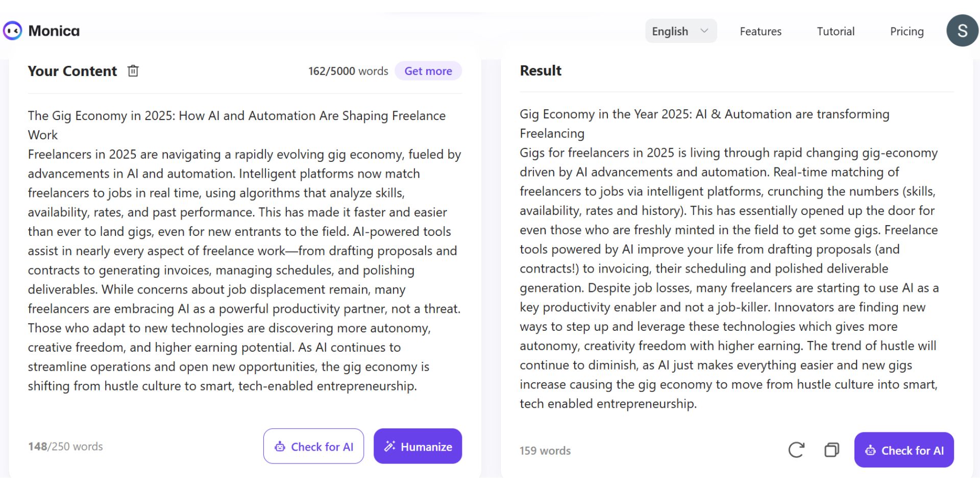The width and height of the screenshot is (980, 490).
Task: Click the Get more words button
Action: pyautogui.click(x=428, y=71)
